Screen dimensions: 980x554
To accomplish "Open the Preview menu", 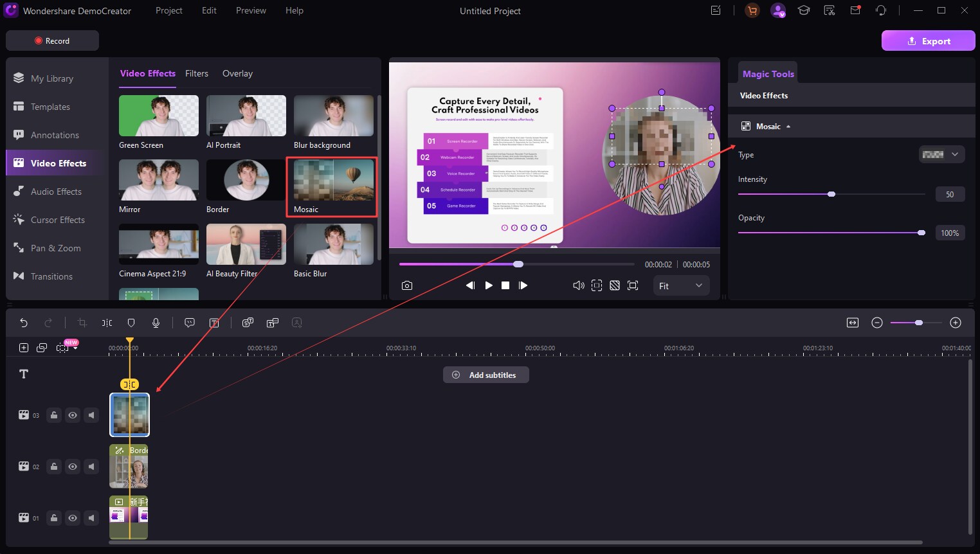I will pyautogui.click(x=251, y=10).
